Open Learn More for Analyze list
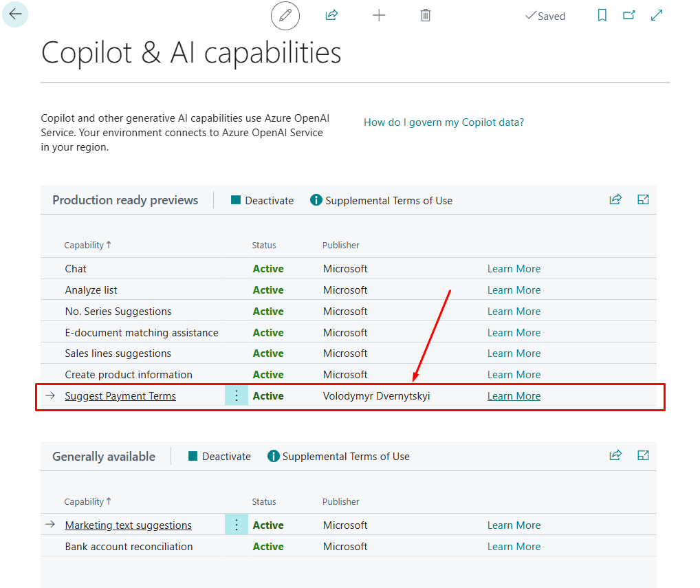The image size is (700, 588). click(514, 290)
